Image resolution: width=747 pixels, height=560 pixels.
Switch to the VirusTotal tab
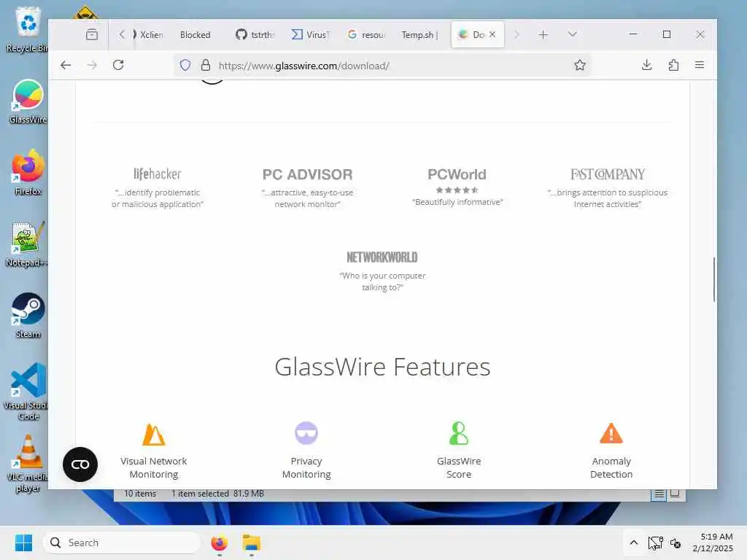(311, 34)
